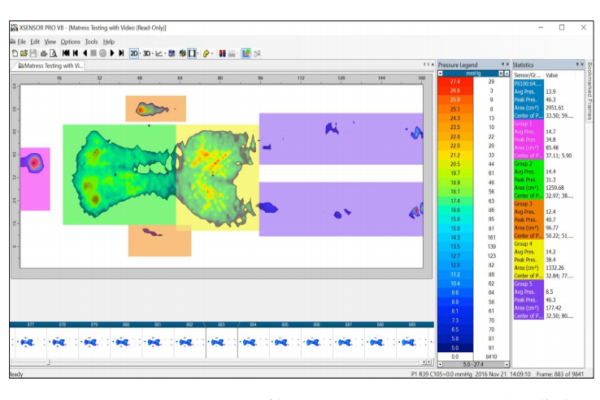Image resolution: width=600 pixels, height=400 pixels.
Task: Click the Open file toolbar icon
Action: coord(23,52)
